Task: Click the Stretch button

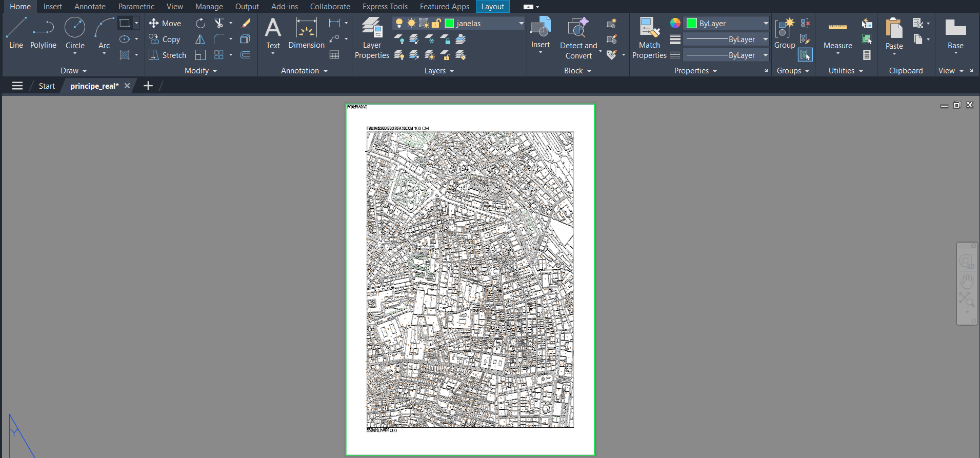Action: tap(168, 55)
